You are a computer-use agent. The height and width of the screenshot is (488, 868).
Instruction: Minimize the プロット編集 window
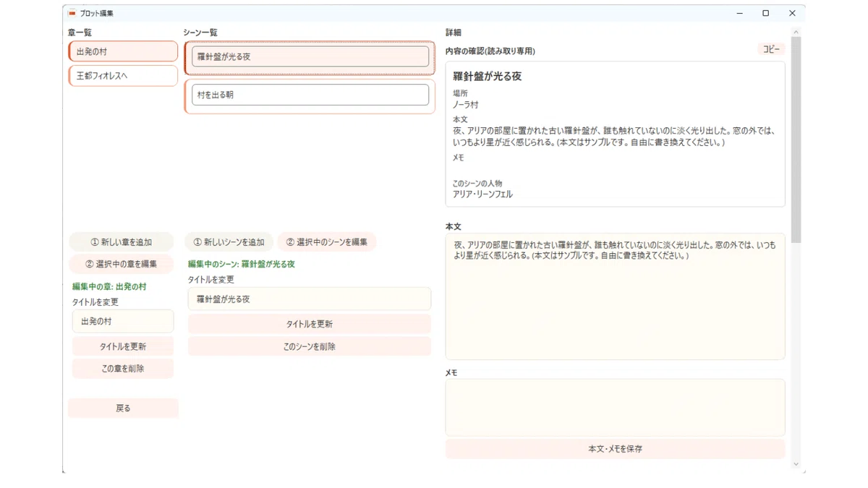739,13
